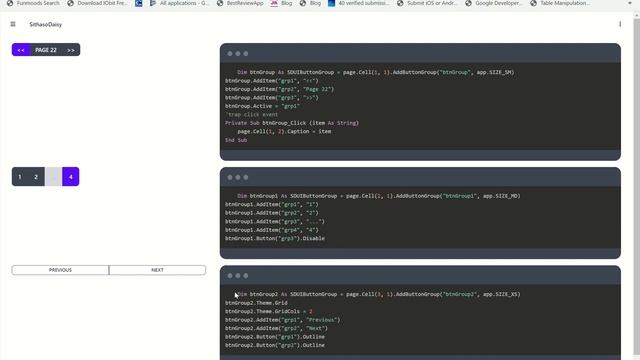The width and height of the screenshot is (640, 360).
Task: Click the btnGroup2.Theme.GridCols code line
Action: pyautogui.click(x=269, y=311)
